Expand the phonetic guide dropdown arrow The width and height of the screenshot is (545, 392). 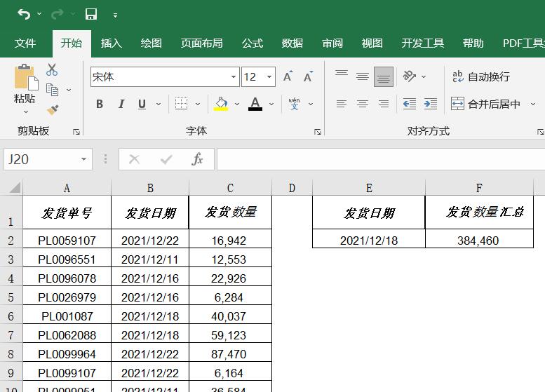point(311,104)
